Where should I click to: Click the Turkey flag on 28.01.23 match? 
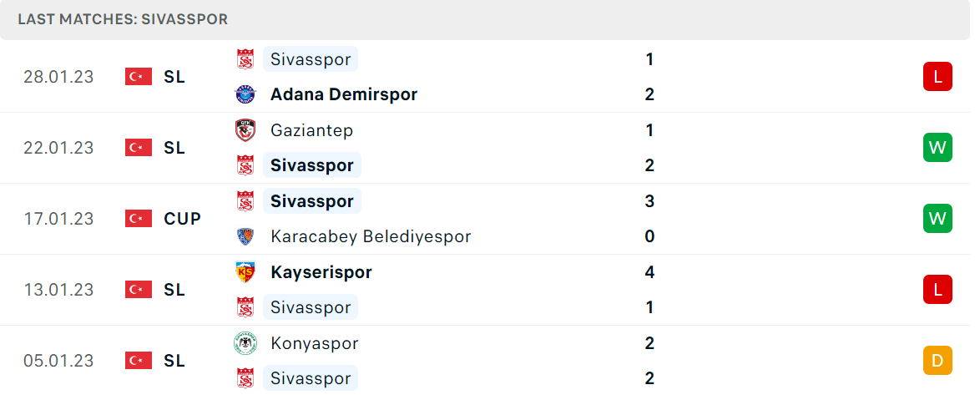pos(138,77)
